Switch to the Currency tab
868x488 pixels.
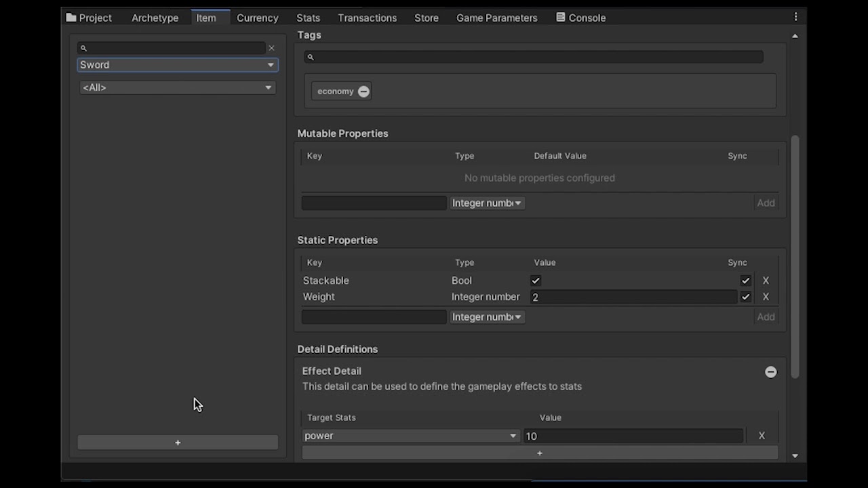[257, 18]
